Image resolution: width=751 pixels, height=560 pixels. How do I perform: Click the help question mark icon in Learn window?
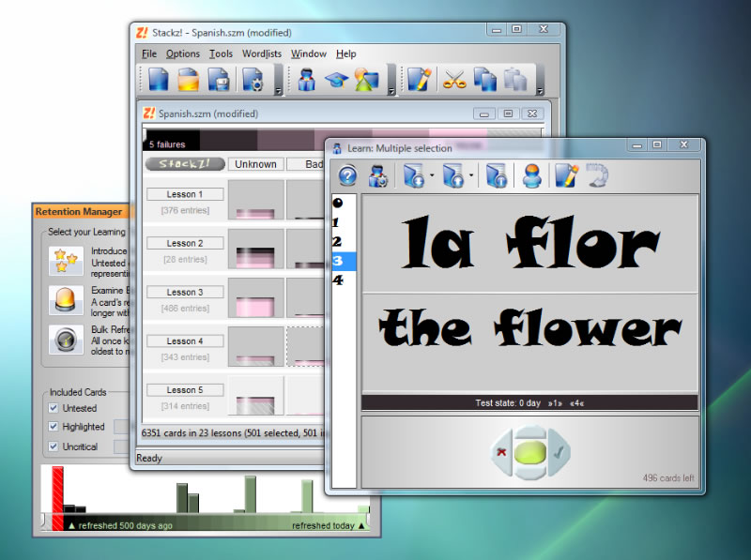tap(348, 176)
